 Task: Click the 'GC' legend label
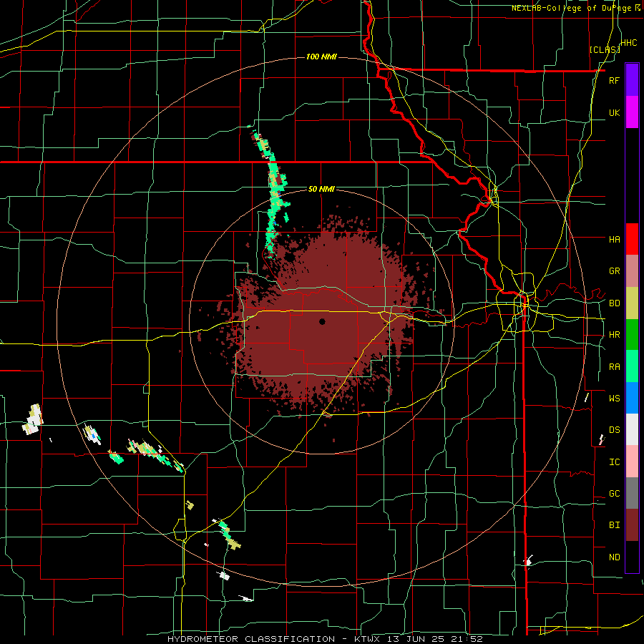click(x=614, y=494)
